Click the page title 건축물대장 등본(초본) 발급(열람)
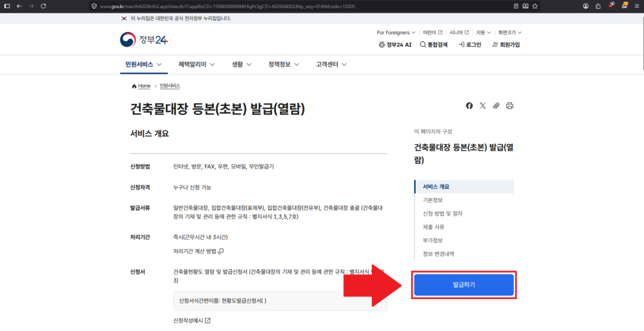The height and width of the screenshot is (331, 644). 217,108
